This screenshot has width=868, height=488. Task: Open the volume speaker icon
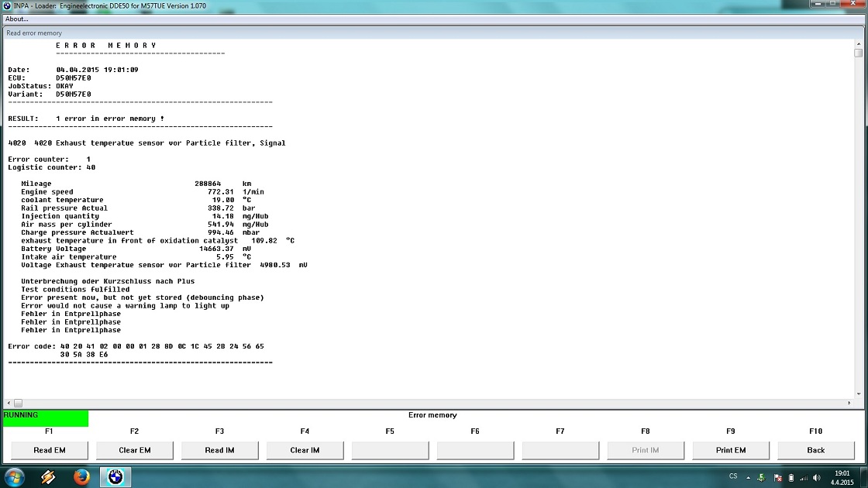817,477
